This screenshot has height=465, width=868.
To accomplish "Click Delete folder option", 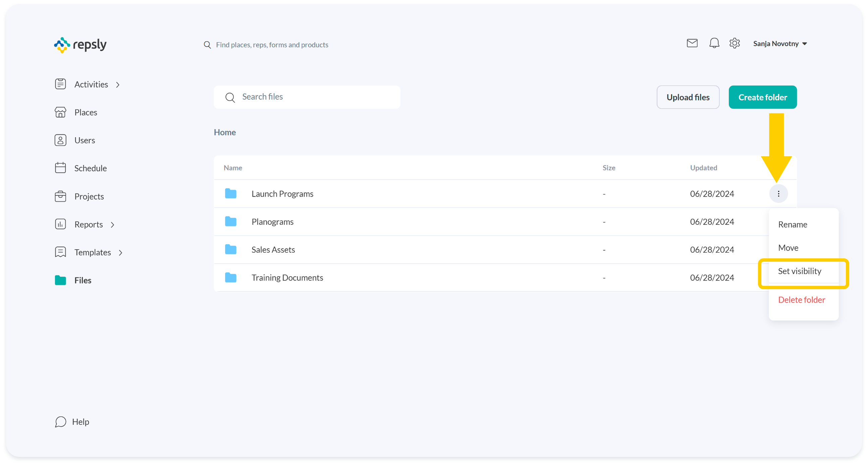I will click(x=801, y=300).
